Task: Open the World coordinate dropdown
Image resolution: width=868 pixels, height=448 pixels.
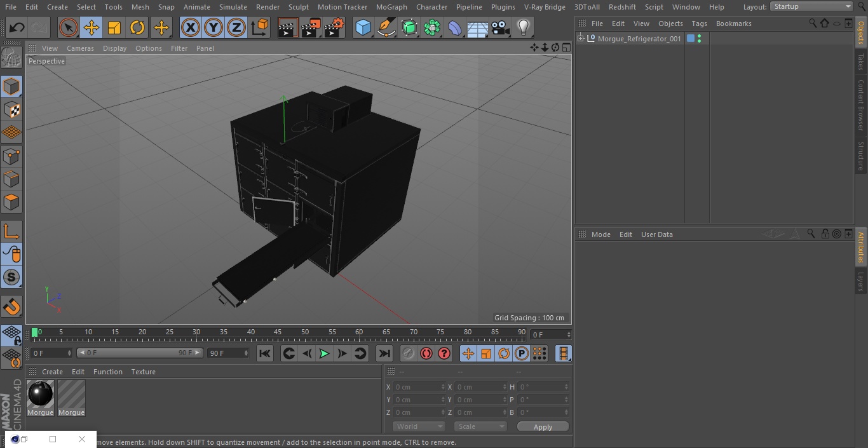Action: (419, 426)
